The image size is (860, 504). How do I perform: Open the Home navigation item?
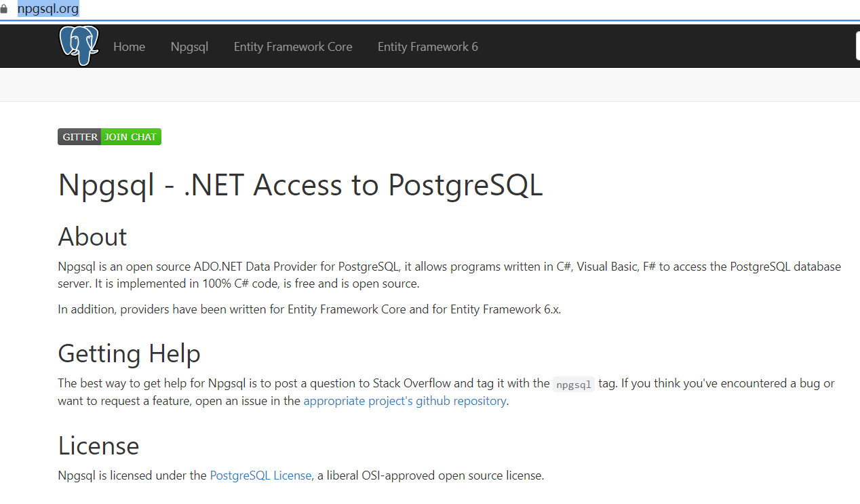tap(129, 47)
